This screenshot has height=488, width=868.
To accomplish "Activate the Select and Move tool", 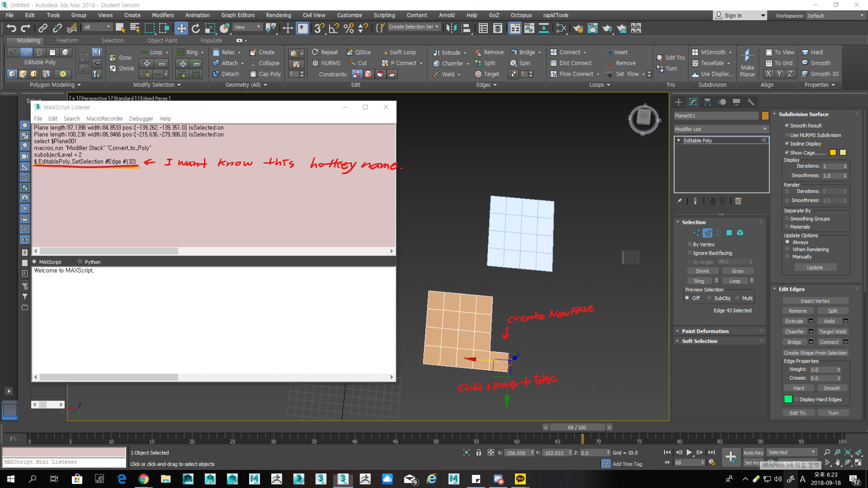I will pos(181,28).
